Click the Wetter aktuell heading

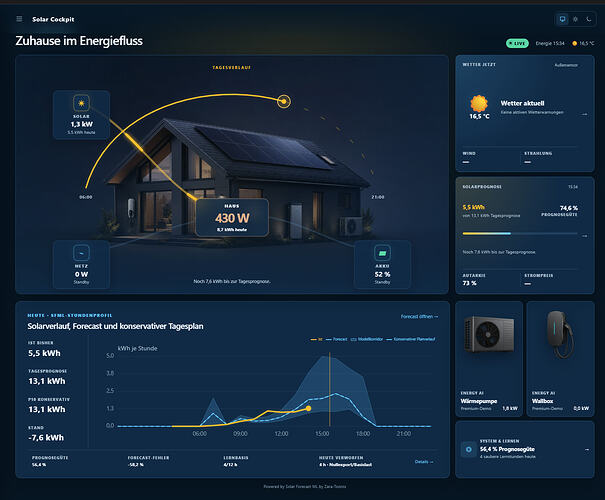[x=522, y=103]
